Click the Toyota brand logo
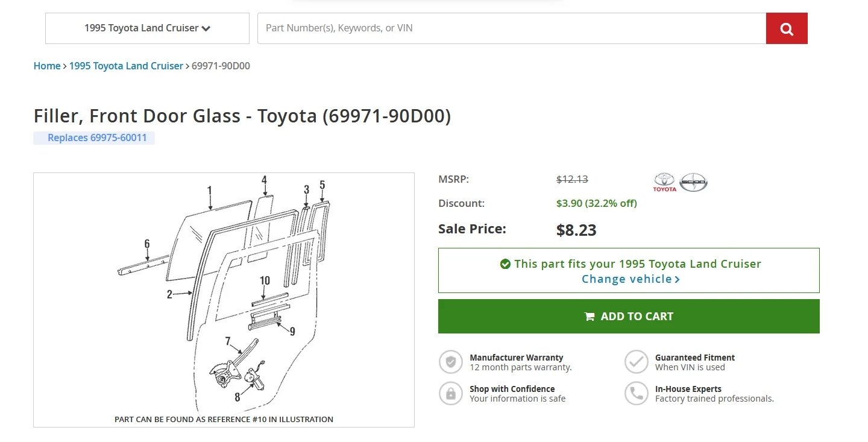868x442 pixels. click(x=665, y=182)
